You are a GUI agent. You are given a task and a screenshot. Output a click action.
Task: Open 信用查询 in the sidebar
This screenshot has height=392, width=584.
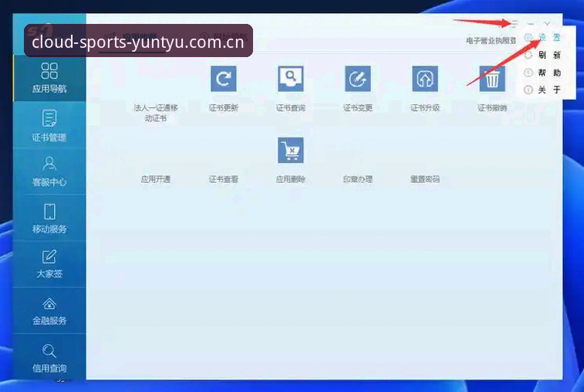49,358
